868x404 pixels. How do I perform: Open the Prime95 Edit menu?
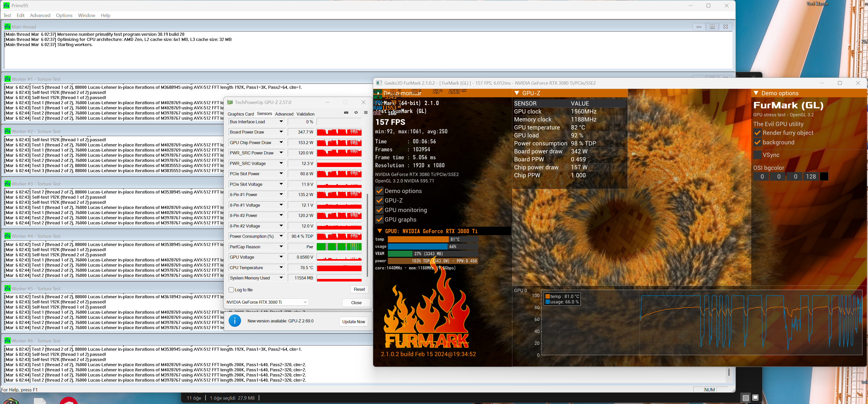21,15
